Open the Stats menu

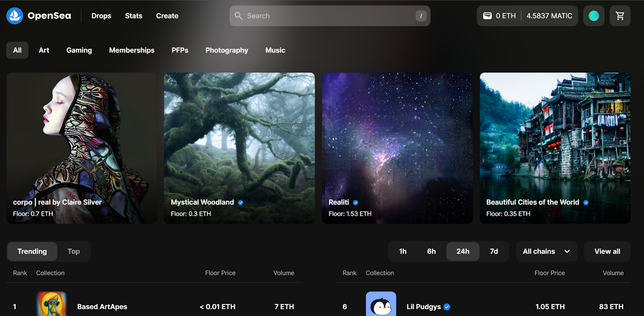click(x=134, y=16)
